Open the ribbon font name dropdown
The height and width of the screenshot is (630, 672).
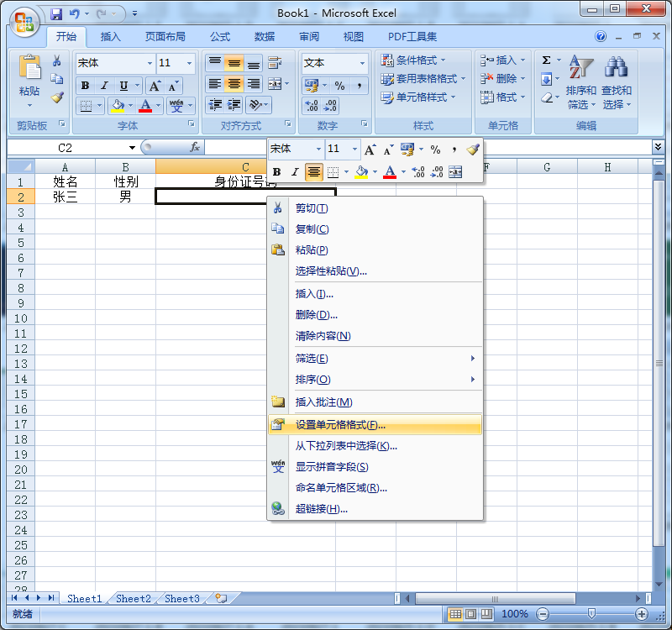click(x=150, y=63)
